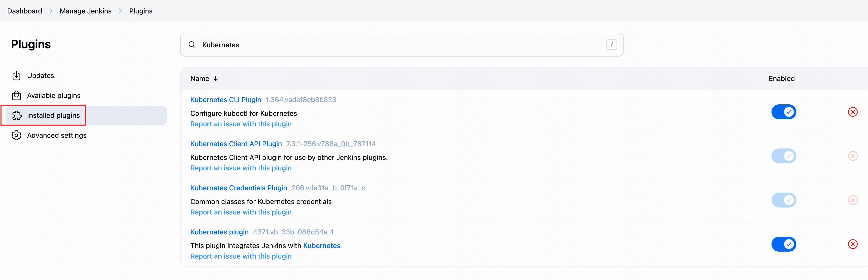Click the search magnifier icon
868x280 pixels.
tap(192, 45)
